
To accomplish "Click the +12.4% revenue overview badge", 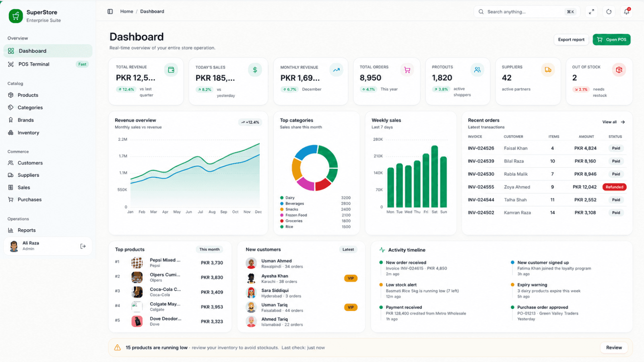I will [250, 122].
